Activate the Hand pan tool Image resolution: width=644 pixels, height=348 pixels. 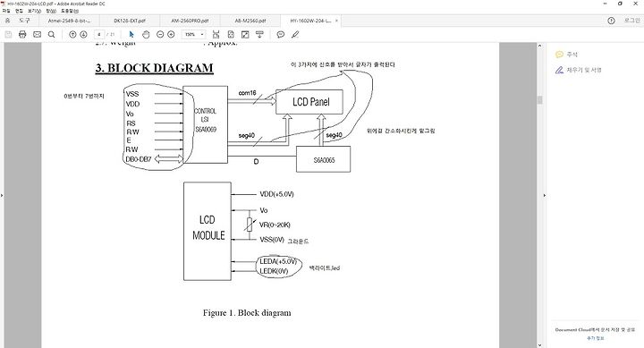[x=146, y=35]
